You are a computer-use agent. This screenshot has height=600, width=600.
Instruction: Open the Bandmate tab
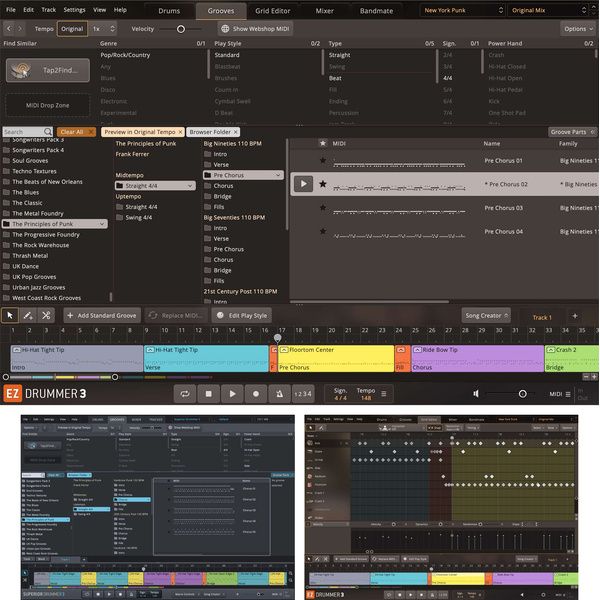click(376, 11)
